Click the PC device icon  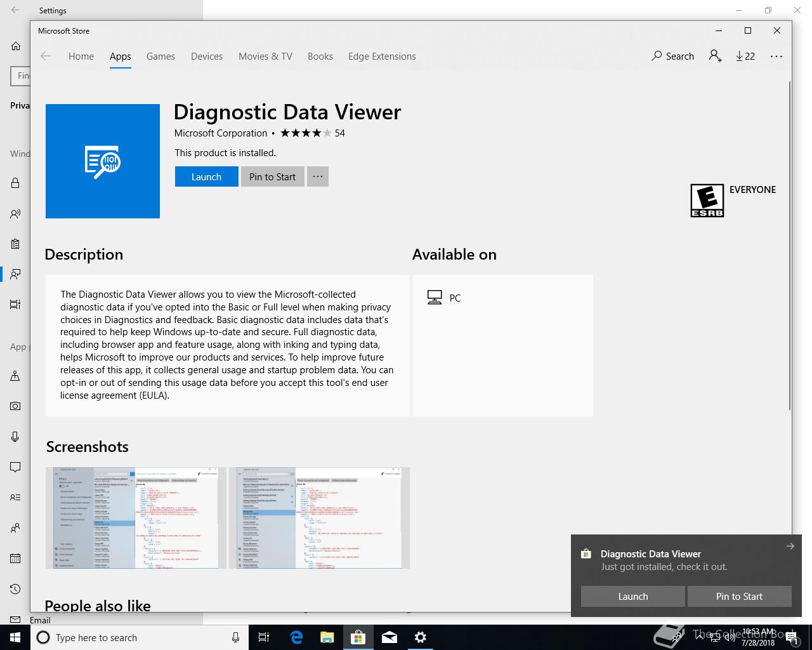coord(435,298)
